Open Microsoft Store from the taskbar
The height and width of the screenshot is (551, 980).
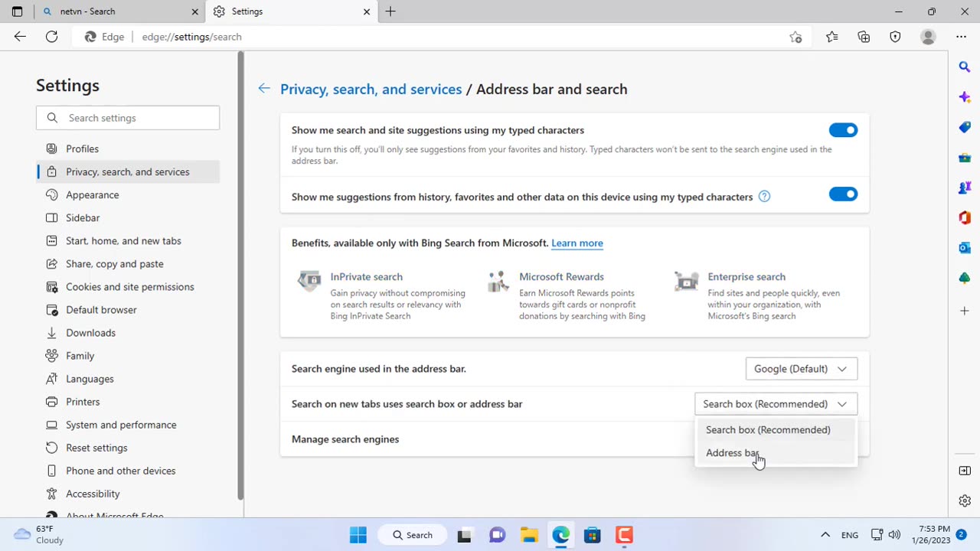pos(592,535)
